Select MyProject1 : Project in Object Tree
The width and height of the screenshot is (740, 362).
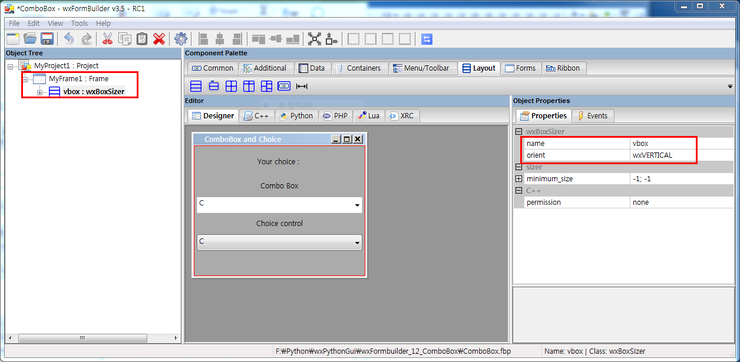click(66, 66)
